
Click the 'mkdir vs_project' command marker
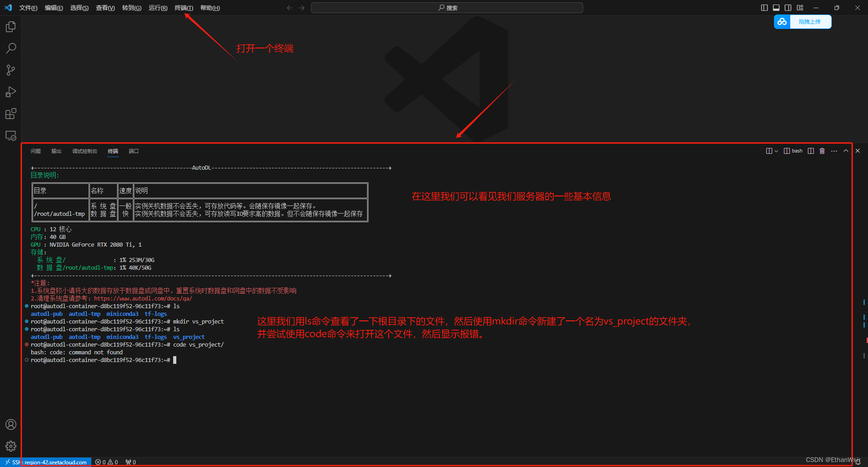[x=27, y=322]
